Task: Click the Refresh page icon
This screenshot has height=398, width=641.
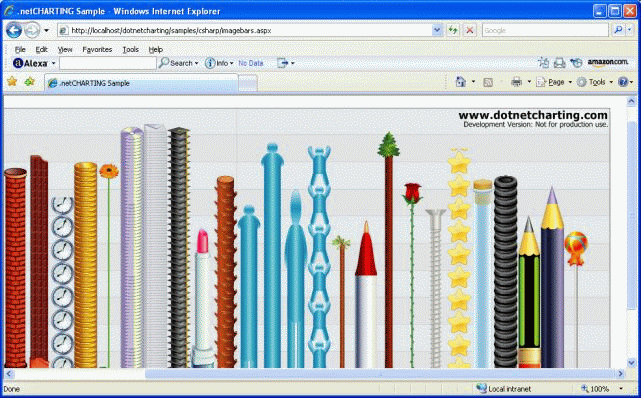Action: (453, 30)
